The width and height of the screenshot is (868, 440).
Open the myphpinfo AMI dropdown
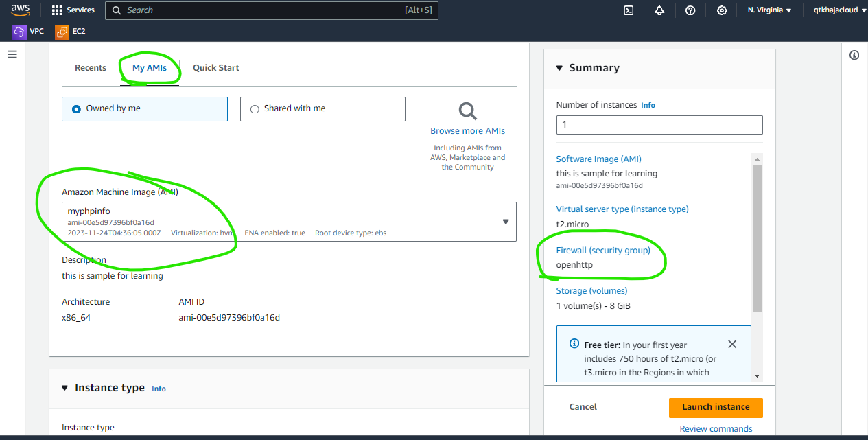506,222
